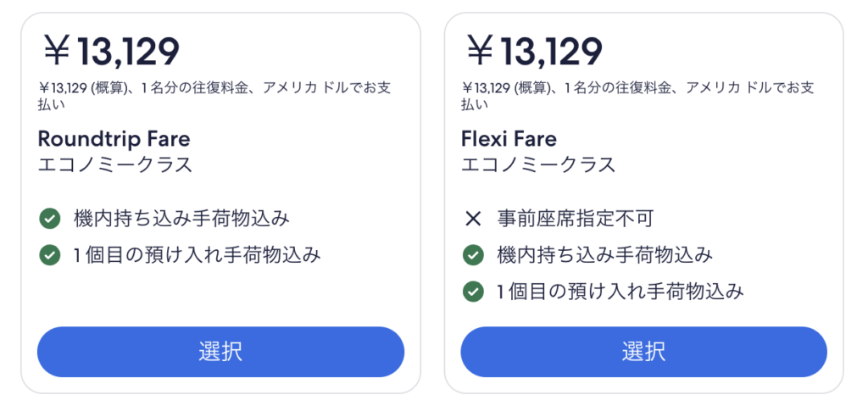The height and width of the screenshot is (406, 868).
Task: Click the checked-bag checkmark icon in Flexi Fare
Action: coord(473,292)
